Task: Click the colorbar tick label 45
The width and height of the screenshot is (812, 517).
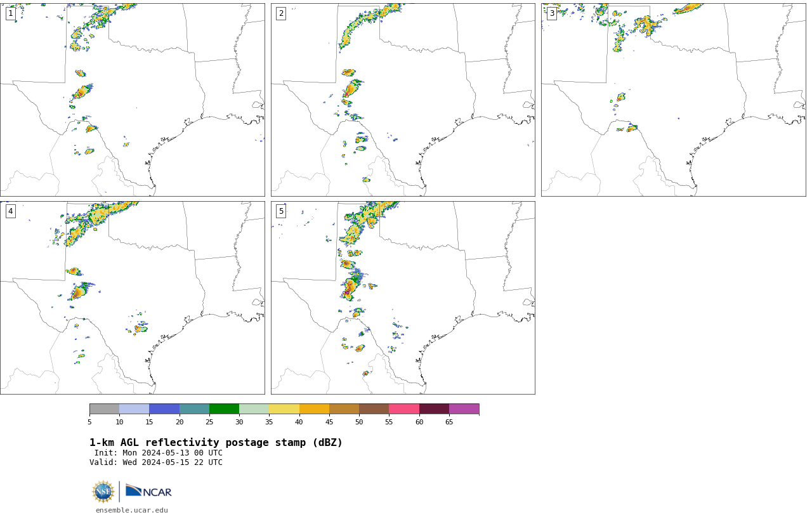Action: click(329, 422)
